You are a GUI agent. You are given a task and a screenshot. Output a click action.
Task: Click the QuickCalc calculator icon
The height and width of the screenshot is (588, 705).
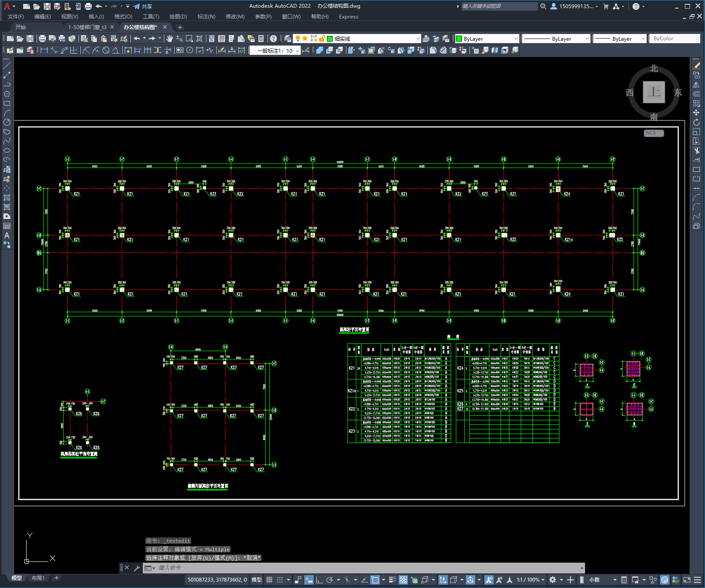[261, 39]
